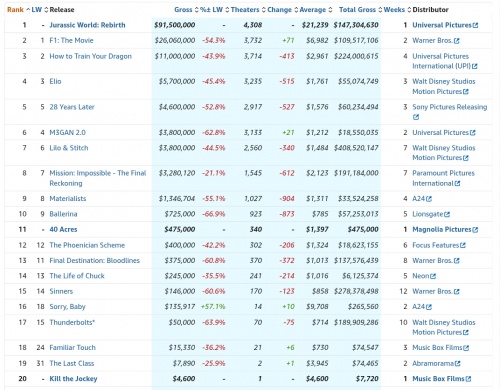500x390 pixels.
Task: Sort table by Theaters column
Action: (245, 10)
